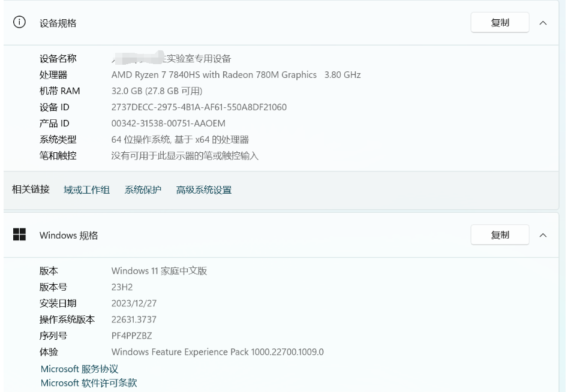Click the info icon beside 设备规格
Image resolution: width=574 pixels, height=392 pixels.
[x=19, y=22]
